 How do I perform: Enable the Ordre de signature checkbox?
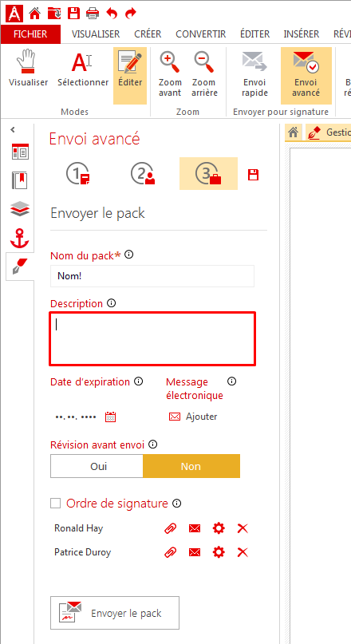[55, 503]
